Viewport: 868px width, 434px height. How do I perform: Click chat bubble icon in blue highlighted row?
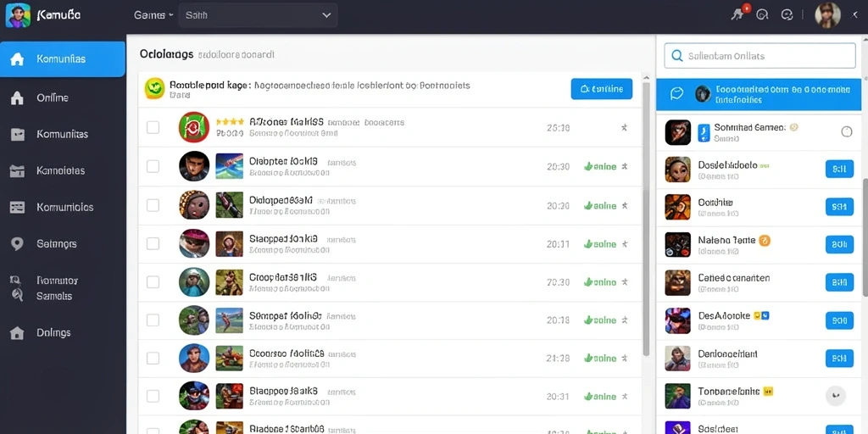point(676,93)
